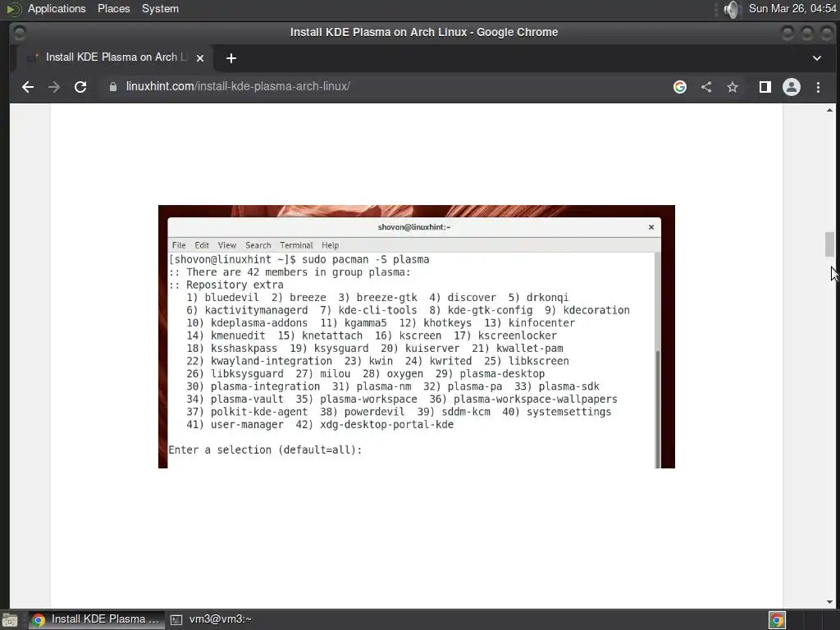Click 'shovon@linuxhint:~' title in screenshot
Screen dimensions: 840x630
coord(414,227)
